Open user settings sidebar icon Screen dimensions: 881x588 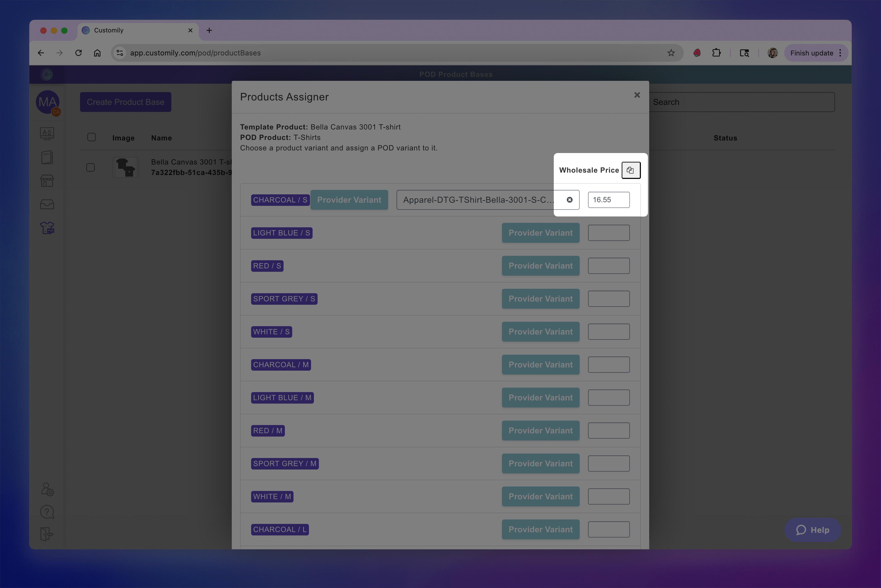tap(47, 489)
